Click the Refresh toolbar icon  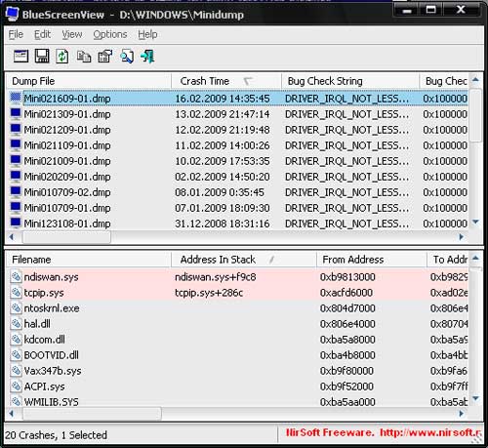tap(62, 57)
